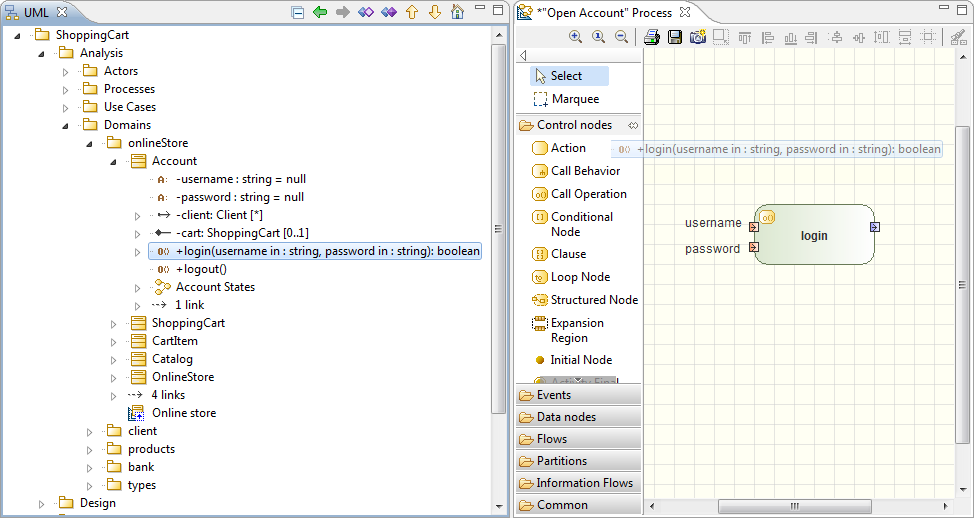Open the Events palette drawer
974x518 pixels.
pyautogui.click(x=578, y=395)
